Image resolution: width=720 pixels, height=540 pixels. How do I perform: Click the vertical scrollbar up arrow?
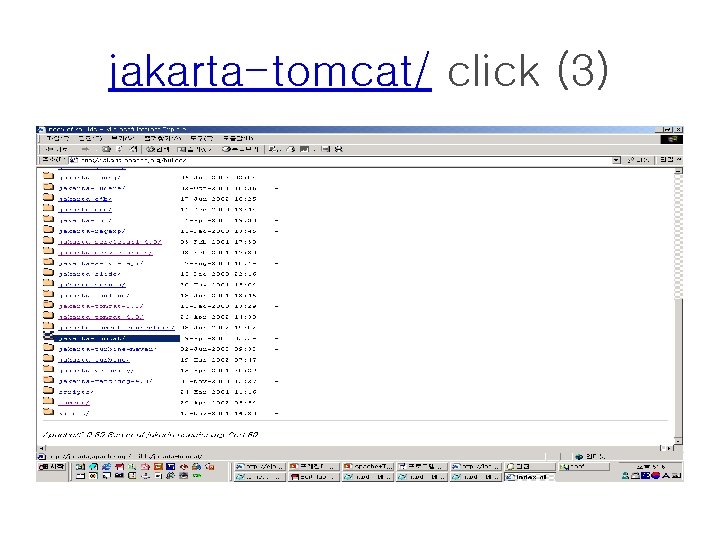(678, 171)
